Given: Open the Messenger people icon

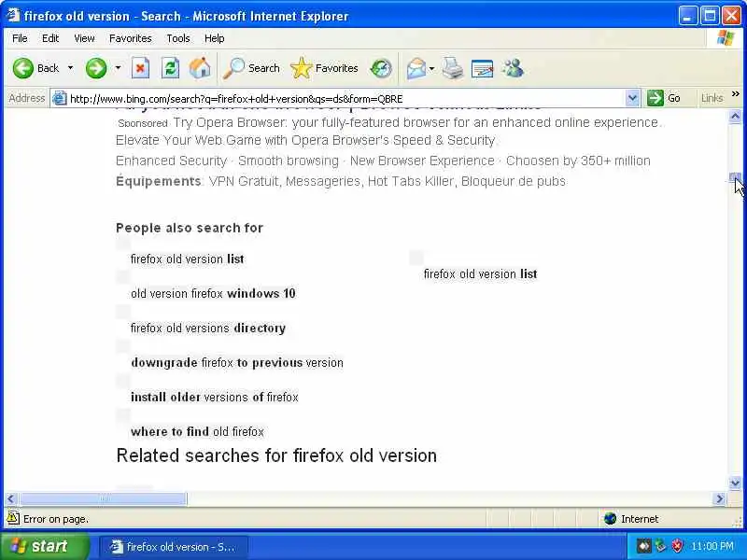Looking at the screenshot, I should [513, 68].
